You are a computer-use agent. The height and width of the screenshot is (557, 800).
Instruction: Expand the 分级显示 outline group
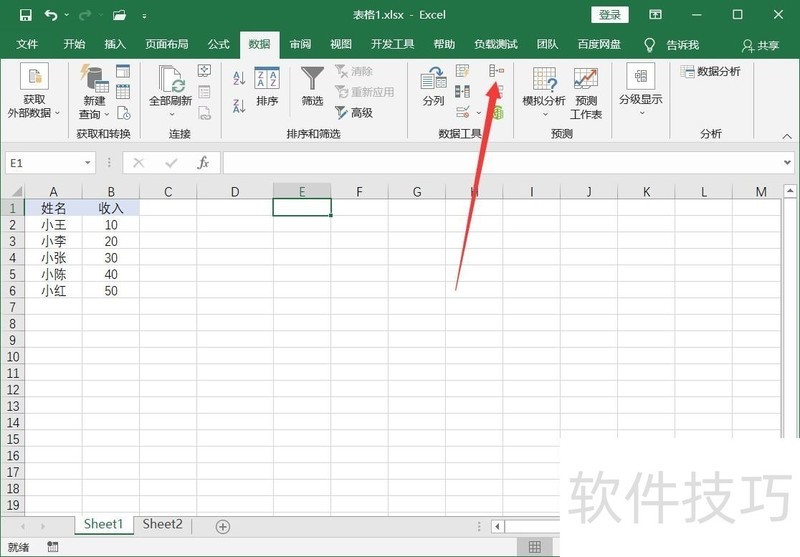tap(641, 90)
